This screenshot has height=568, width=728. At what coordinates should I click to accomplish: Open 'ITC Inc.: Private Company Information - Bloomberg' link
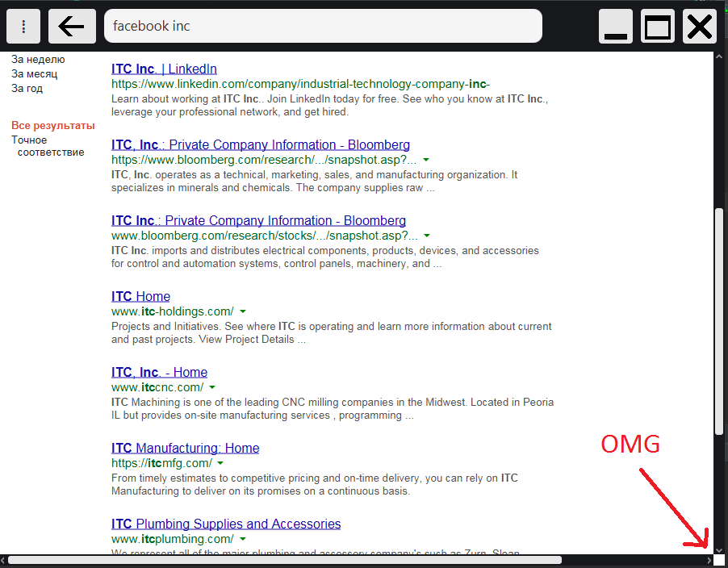[258, 220]
